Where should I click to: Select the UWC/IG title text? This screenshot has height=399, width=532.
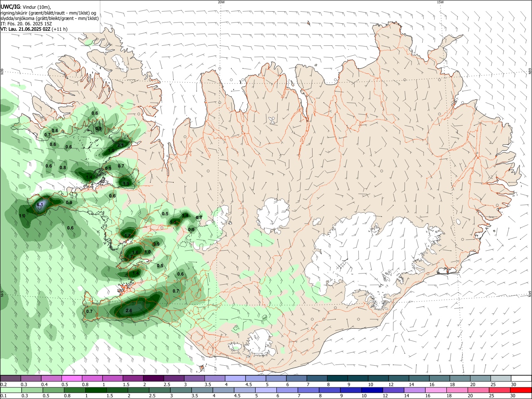pyautogui.click(x=10, y=7)
